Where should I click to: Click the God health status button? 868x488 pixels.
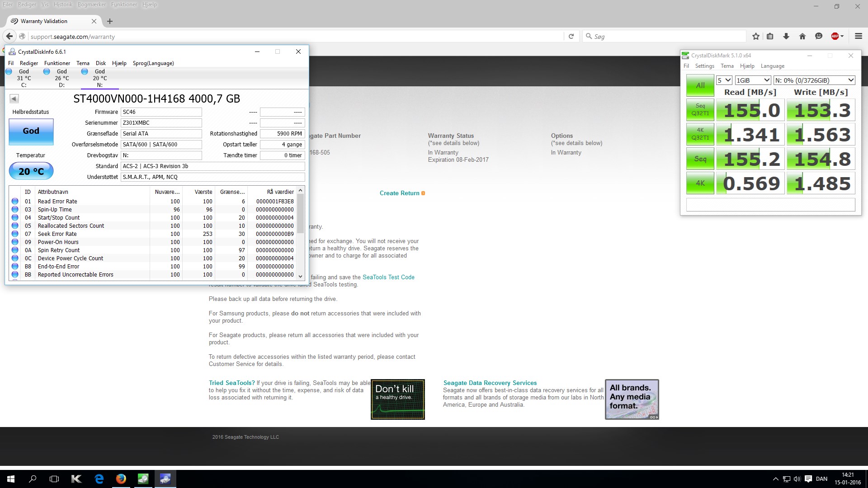coord(31,131)
